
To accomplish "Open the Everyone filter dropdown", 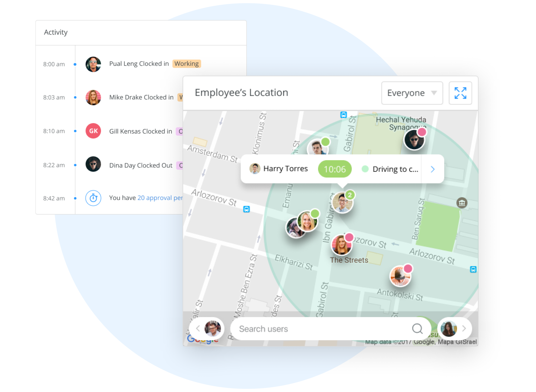I will [412, 93].
